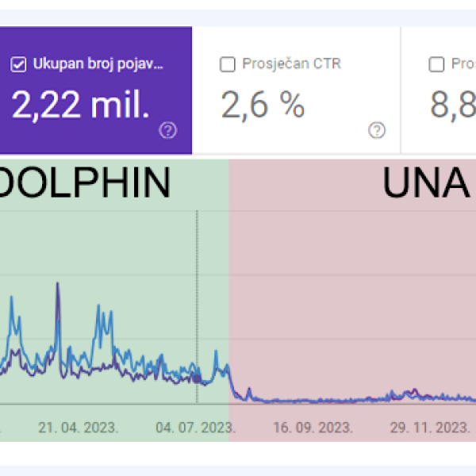476x476 pixels.
Task: Click help icon on the impressions card
Action: [167, 131]
